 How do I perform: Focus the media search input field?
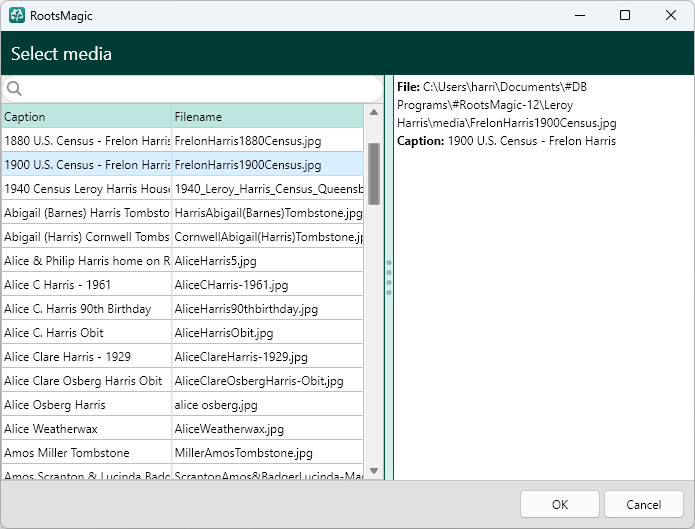coord(192,89)
